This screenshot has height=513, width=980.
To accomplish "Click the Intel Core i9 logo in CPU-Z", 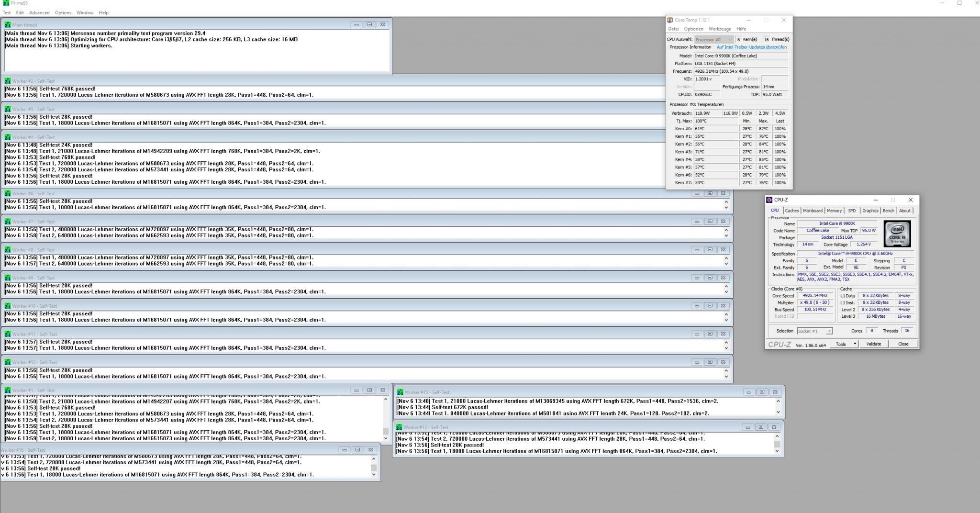I will 897,234.
